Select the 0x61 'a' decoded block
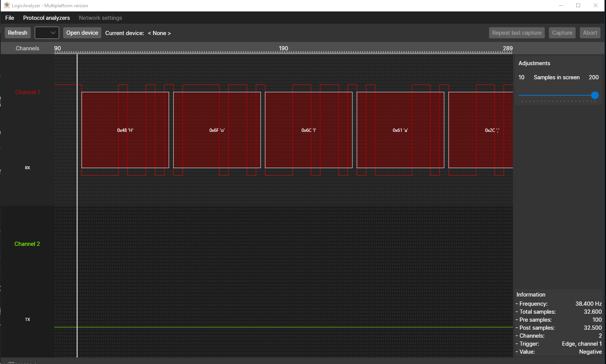The height and width of the screenshot is (364, 606). click(x=400, y=130)
